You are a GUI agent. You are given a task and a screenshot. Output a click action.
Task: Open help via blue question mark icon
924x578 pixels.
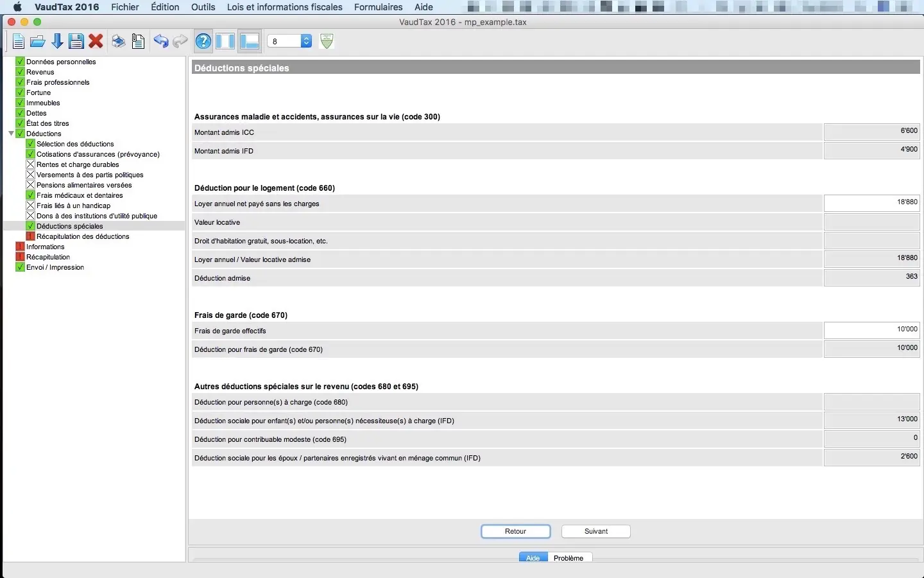[x=203, y=42]
